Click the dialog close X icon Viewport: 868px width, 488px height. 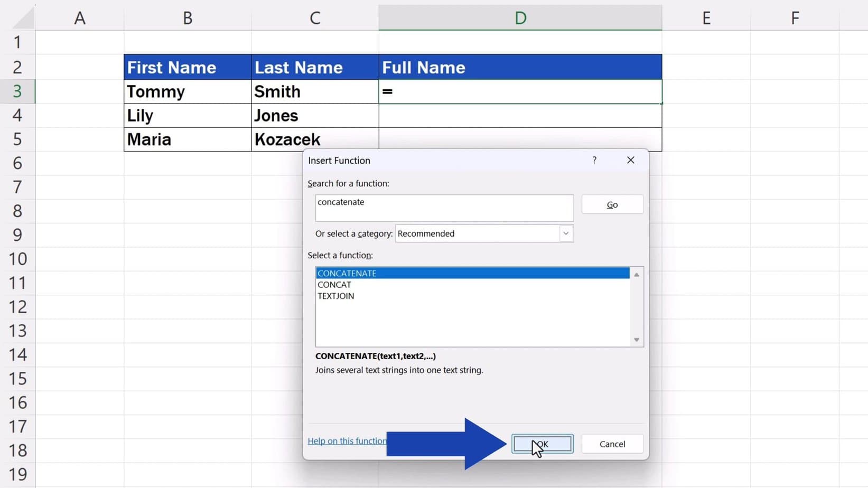630,160
